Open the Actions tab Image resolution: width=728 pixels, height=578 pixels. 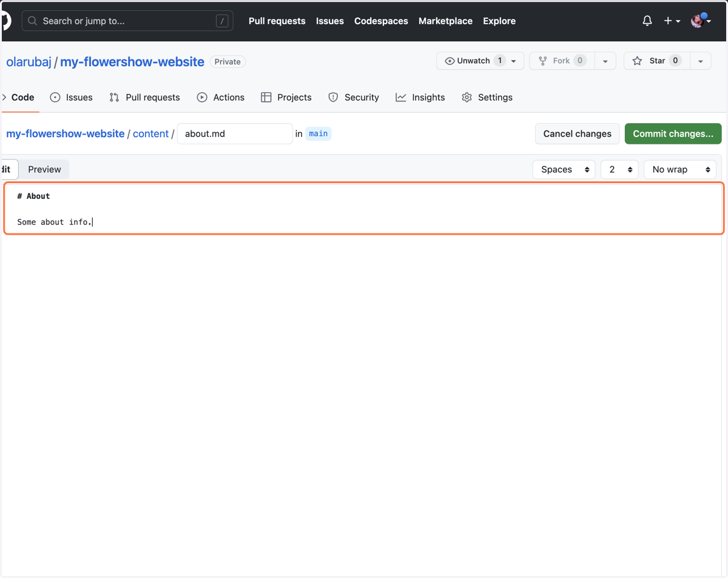point(221,97)
